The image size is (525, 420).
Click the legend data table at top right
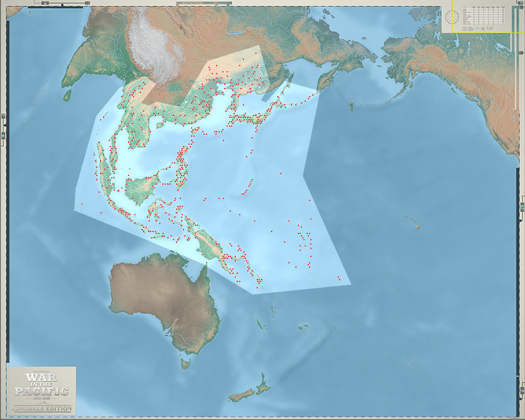coord(483,15)
